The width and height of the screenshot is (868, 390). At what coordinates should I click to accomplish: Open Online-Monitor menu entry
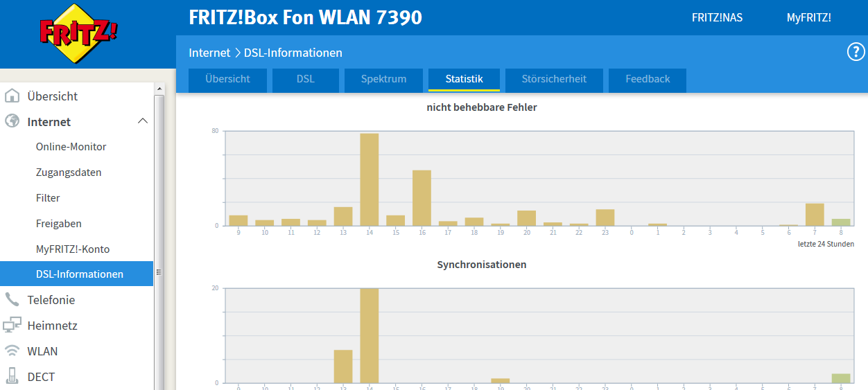point(71,147)
